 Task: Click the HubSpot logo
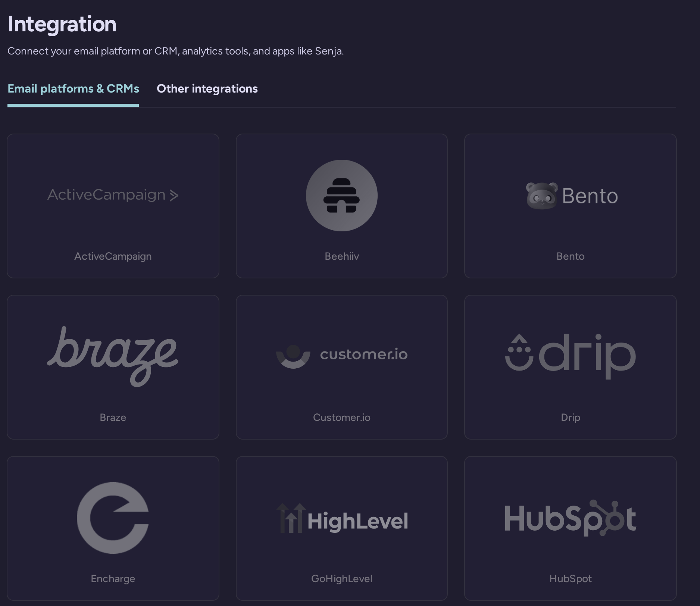tap(570, 518)
